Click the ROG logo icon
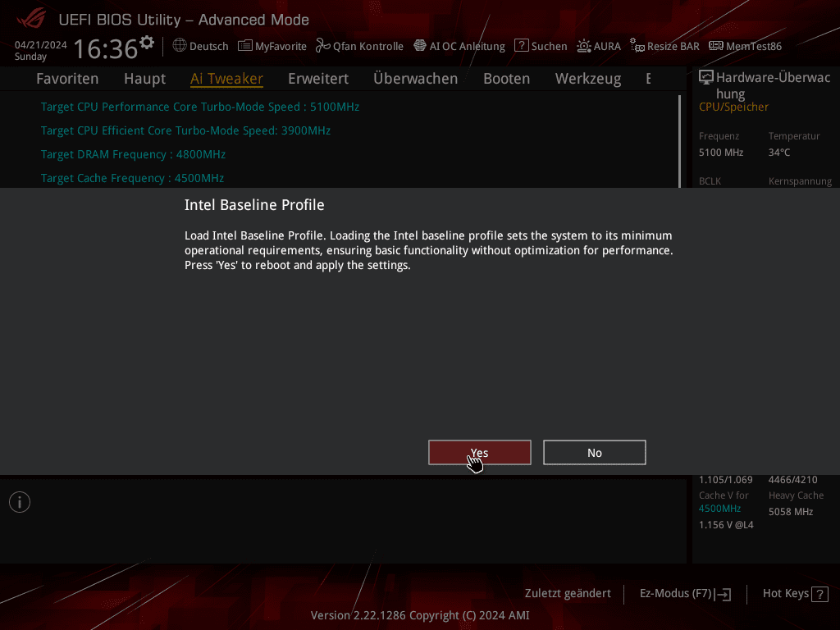 [31, 18]
